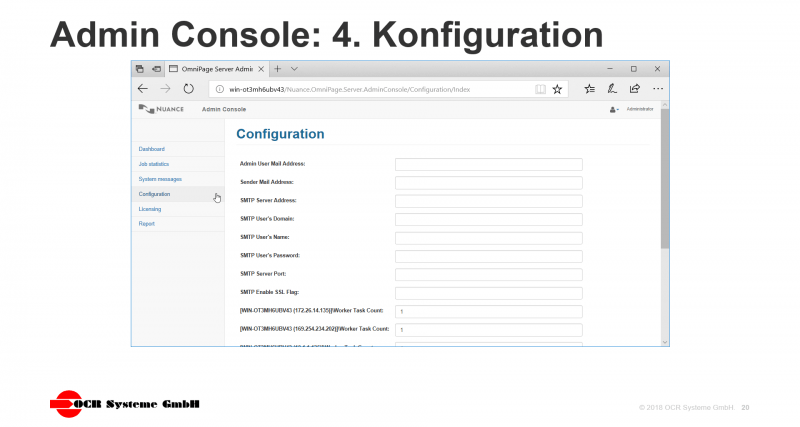Click the SMTP User's Password field

pyautogui.click(x=489, y=256)
